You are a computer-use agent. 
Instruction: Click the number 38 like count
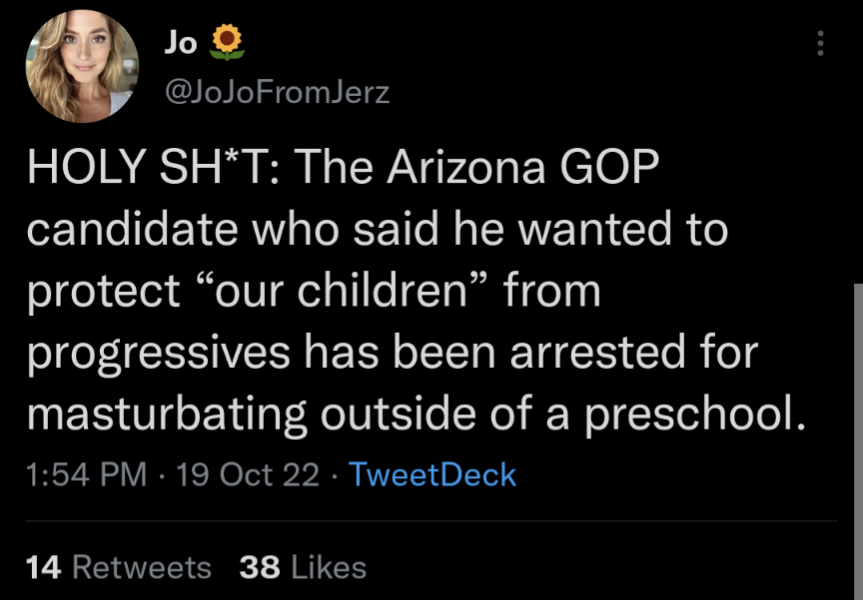[x=260, y=568]
